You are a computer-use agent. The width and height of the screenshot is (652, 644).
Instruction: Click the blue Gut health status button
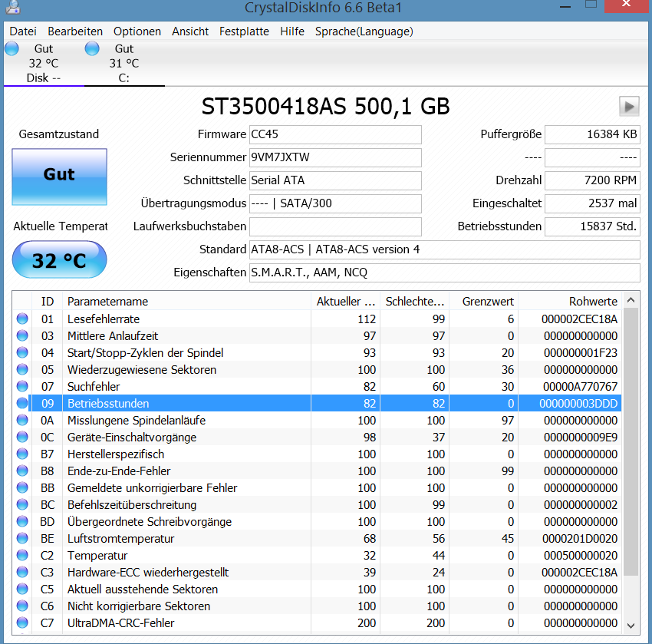click(59, 177)
